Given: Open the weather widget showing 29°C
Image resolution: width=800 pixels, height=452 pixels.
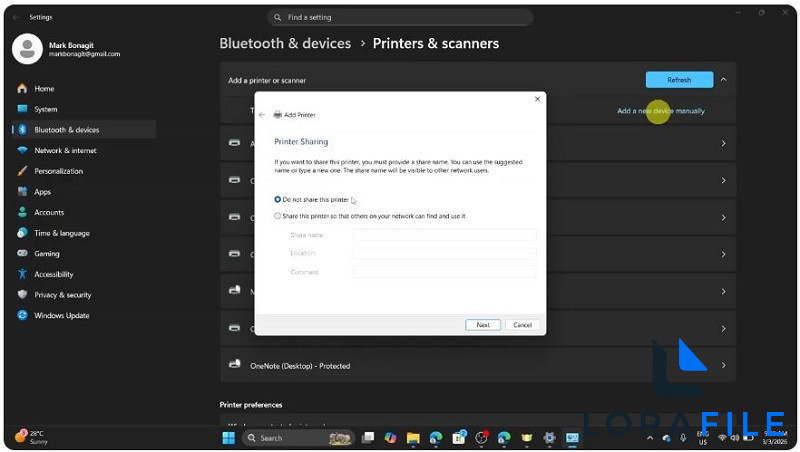Looking at the screenshot, I should click(31, 437).
